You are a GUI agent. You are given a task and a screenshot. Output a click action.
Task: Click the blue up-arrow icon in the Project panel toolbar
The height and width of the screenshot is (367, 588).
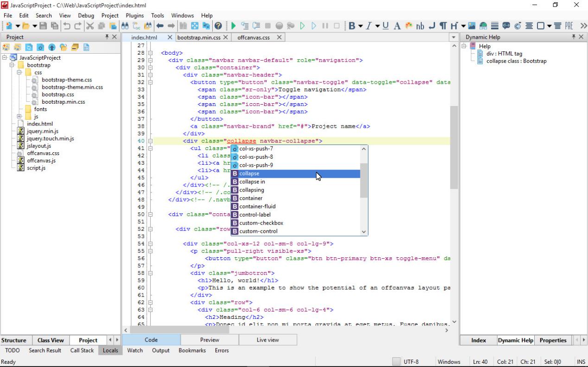51,48
